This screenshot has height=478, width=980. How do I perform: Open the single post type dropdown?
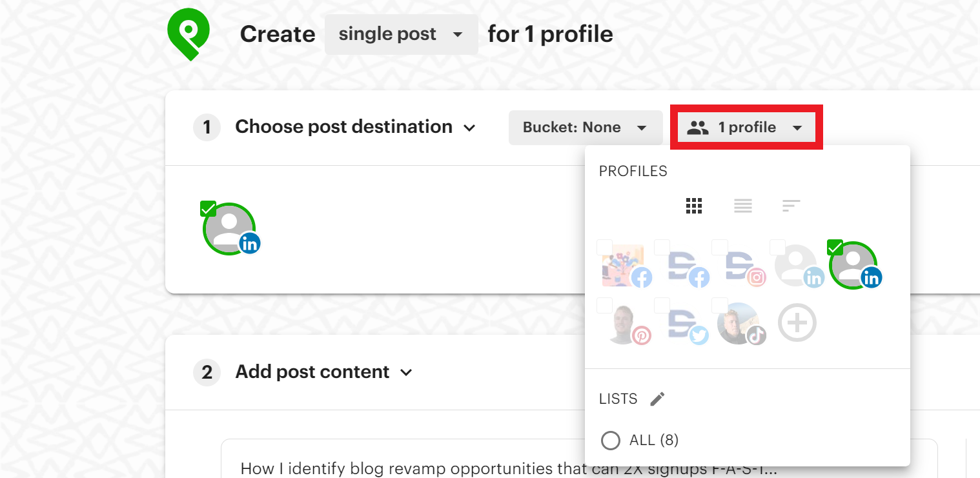pos(401,34)
